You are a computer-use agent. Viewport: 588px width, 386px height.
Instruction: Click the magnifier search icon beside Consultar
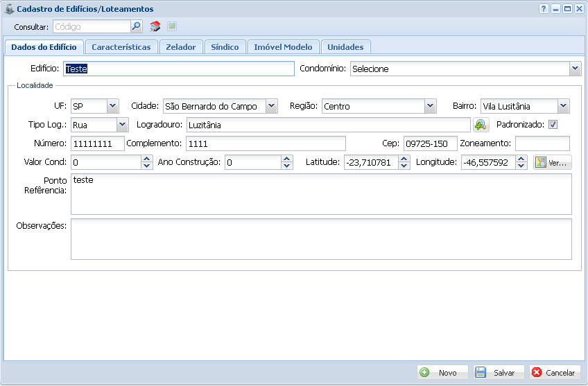tap(137, 26)
